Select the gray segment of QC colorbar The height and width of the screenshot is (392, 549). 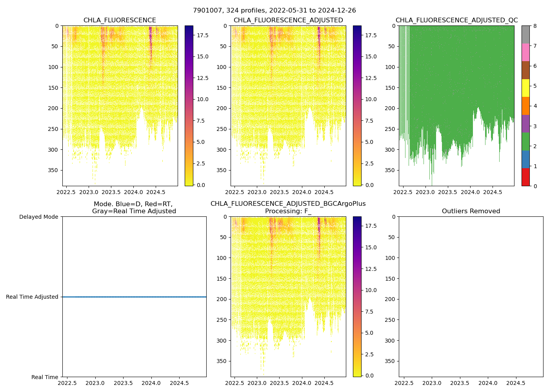pos(525,34)
